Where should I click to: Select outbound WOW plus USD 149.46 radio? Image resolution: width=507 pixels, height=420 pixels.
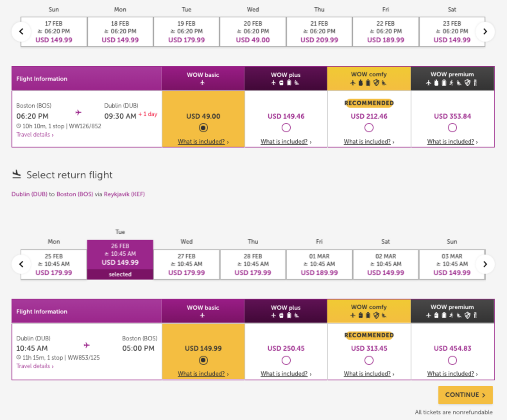click(286, 128)
